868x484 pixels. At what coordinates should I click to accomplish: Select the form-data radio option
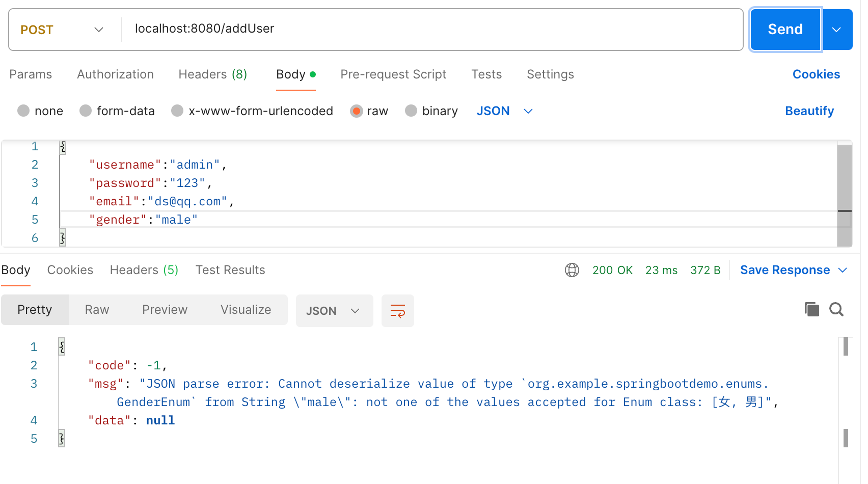point(86,111)
